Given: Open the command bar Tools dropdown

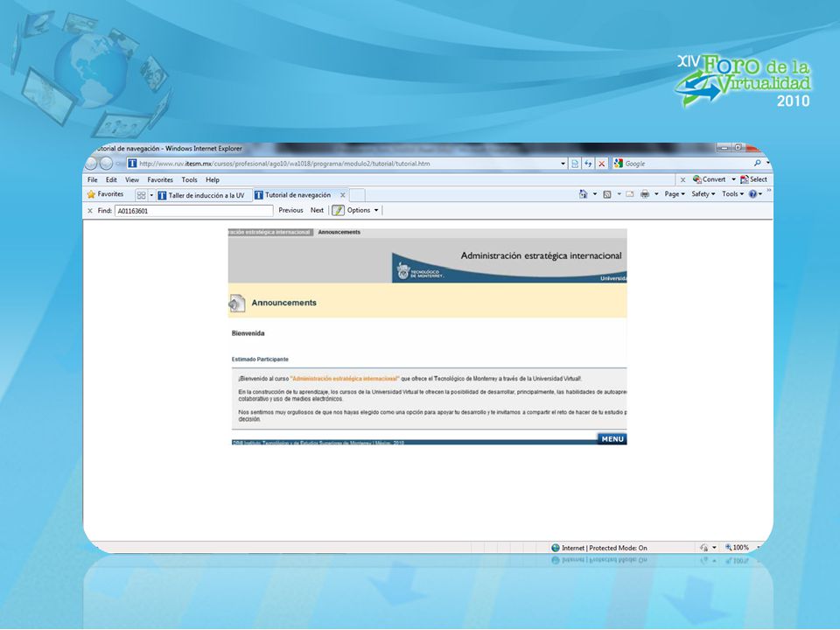Looking at the screenshot, I should (732, 194).
